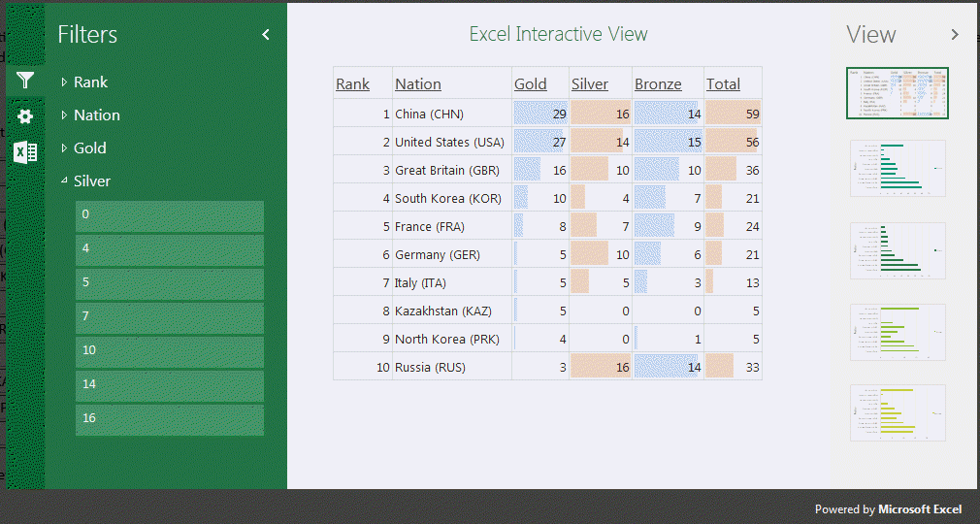Viewport: 980px width, 524px height.
Task: Select the second view chart thumbnail
Action: tap(897, 168)
